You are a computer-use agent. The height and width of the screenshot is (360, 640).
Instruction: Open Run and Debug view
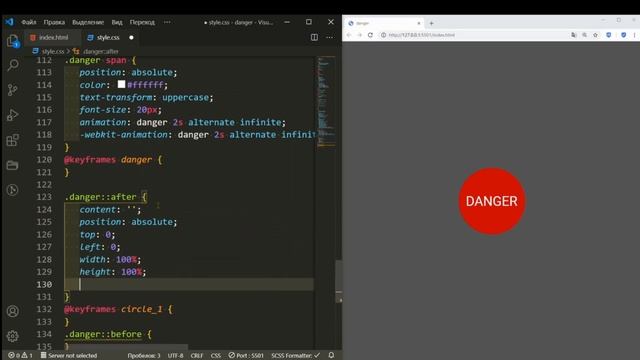13,115
